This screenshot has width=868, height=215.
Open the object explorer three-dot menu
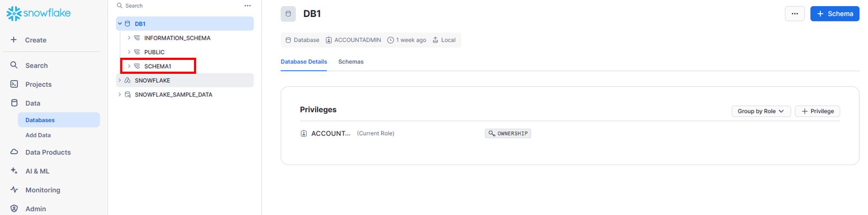pos(247,6)
